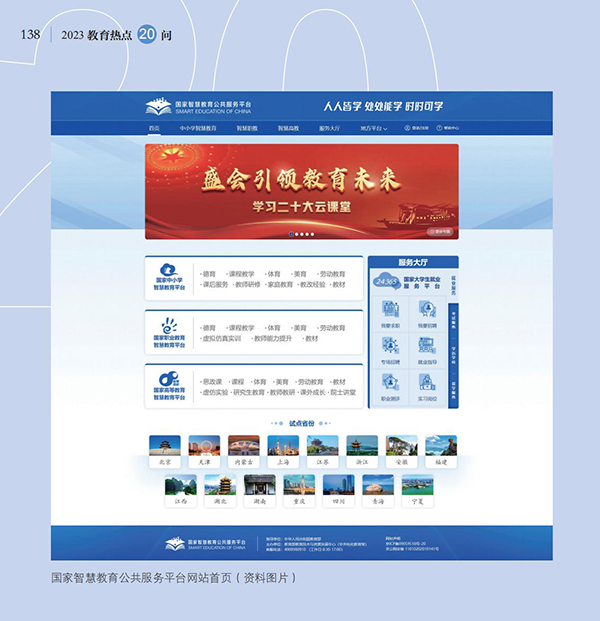Click the 盛会引领教育未来 banner image

(x=302, y=191)
